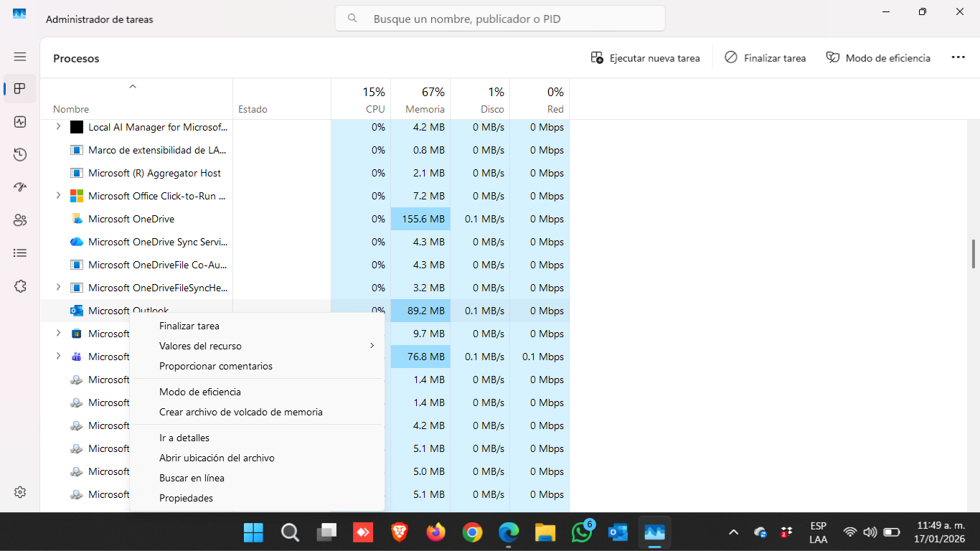Viewport: 980px width, 551px height.
Task: Open File Explorer from taskbar
Action: coord(545,532)
